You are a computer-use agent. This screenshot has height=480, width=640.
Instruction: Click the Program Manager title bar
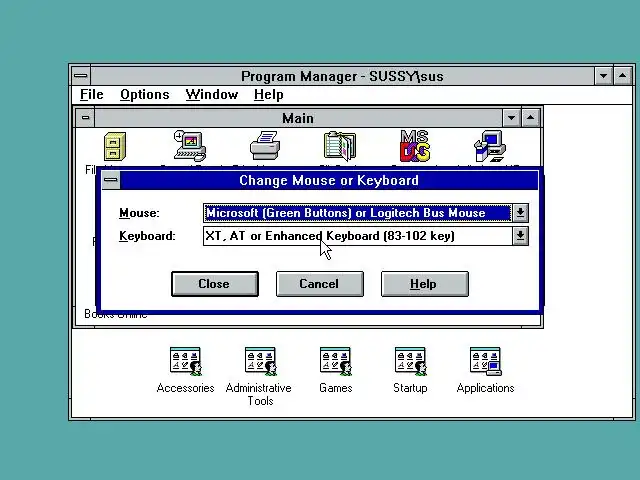pos(342,76)
